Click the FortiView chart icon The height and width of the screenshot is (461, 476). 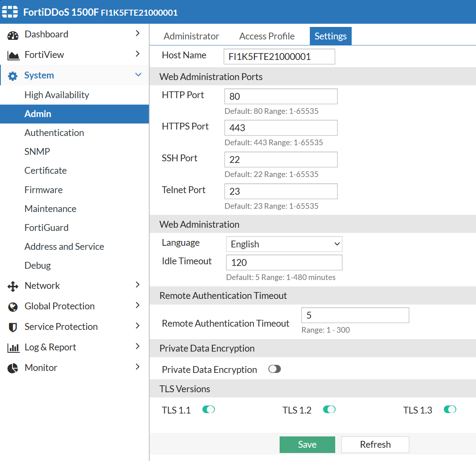pyautogui.click(x=13, y=56)
